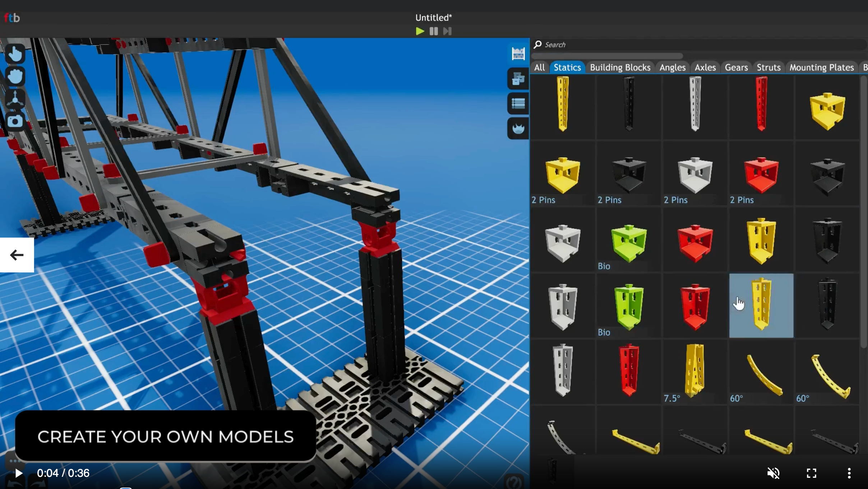
Task: Open the parts list panel icon
Action: (x=518, y=103)
